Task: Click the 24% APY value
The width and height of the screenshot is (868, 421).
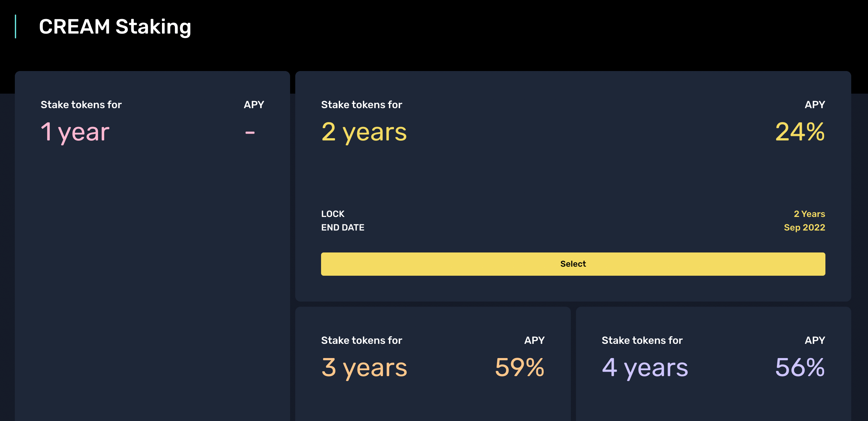Action: point(800,132)
